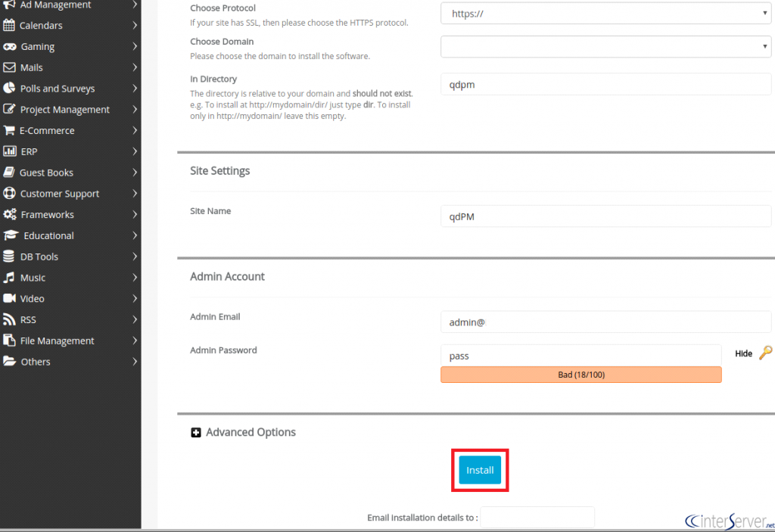This screenshot has width=775, height=532.
Task: Click the Calendars calendar icon
Action: pos(9,25)
